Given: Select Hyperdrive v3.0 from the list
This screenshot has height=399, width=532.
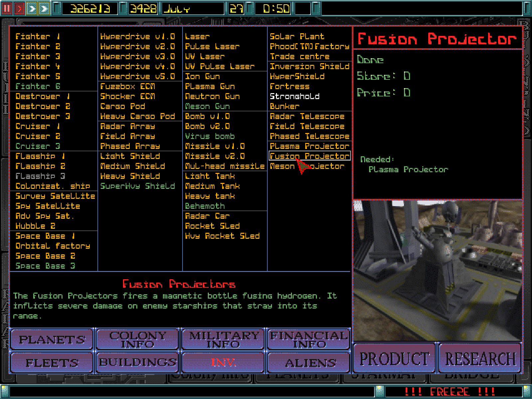Looking at the screenshot, I should pos(137,57).
